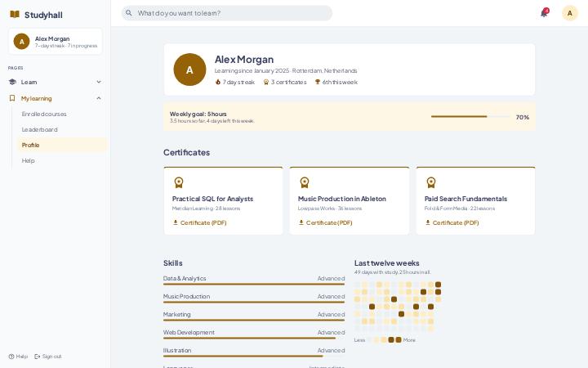Expand the Learn section chevron

pos(99,82)
